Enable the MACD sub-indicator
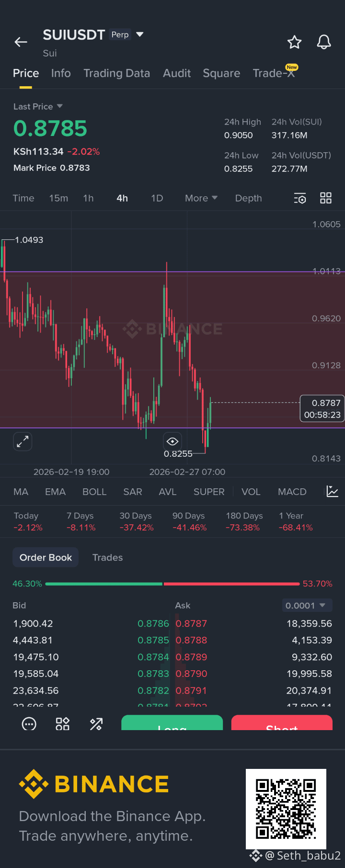Screen dimensions: 345x868 coord(292,492)
